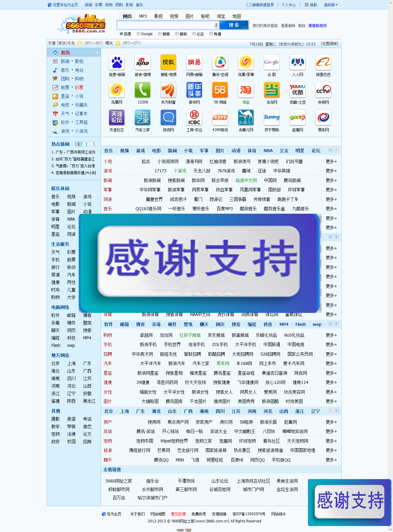Screen dimensions: 393x532
Task: Open the 12306 phone icon
Action: click(x=143, y=90)
